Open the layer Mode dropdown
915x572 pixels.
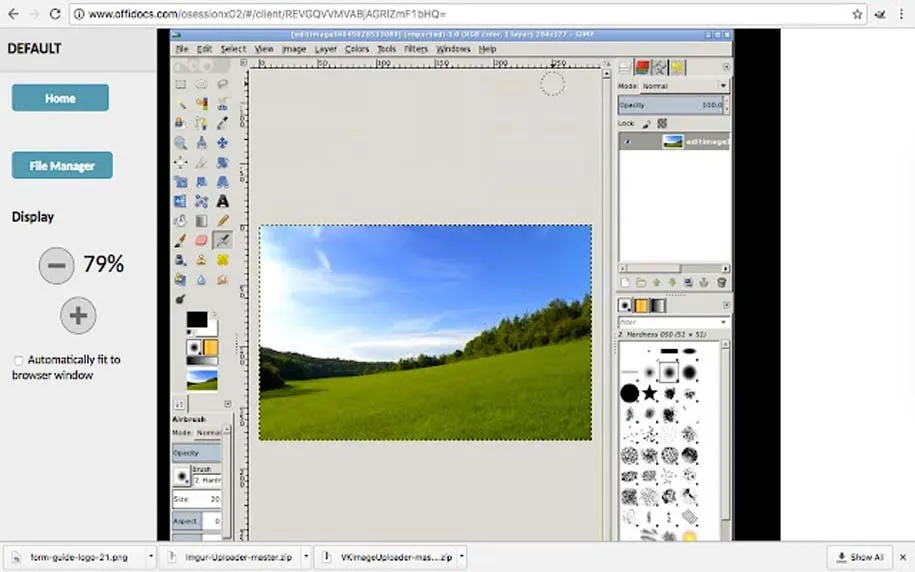[685, 86]
